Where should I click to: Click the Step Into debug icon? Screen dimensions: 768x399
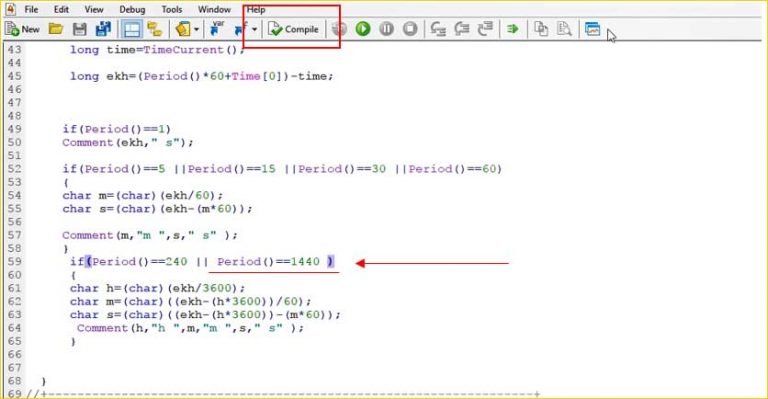[x=438, y=29]
